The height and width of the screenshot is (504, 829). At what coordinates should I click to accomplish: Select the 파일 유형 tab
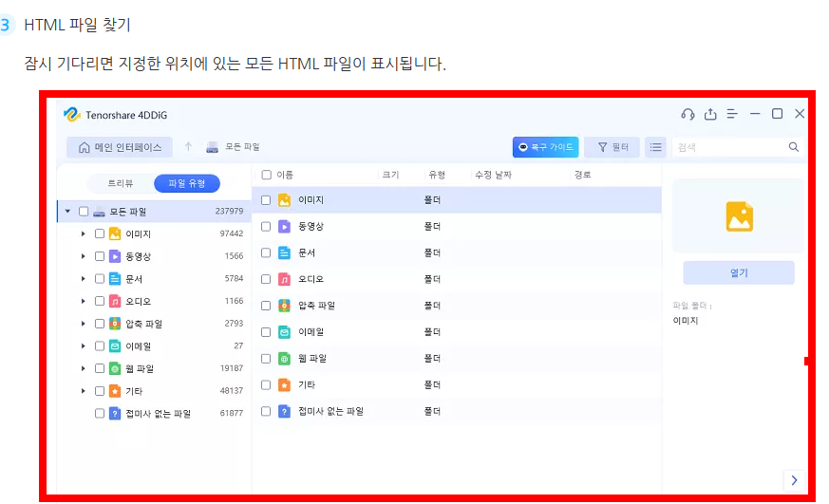[x=187, y=183]
